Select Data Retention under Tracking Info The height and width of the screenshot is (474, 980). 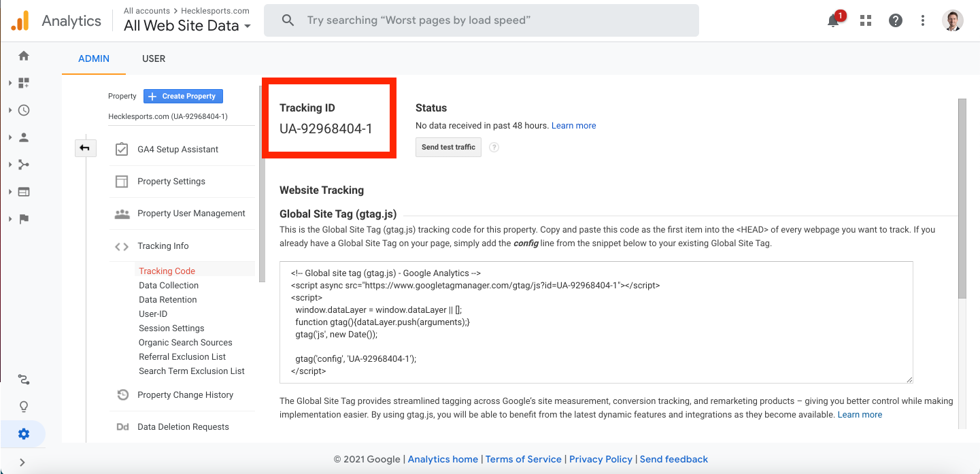pyautogui.click(x=168, y=300)
